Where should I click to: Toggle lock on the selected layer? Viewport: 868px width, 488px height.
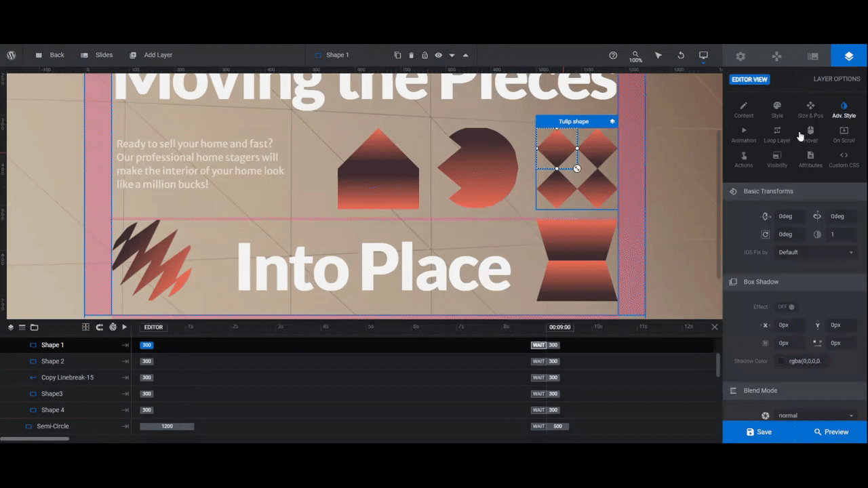[425, 55]
